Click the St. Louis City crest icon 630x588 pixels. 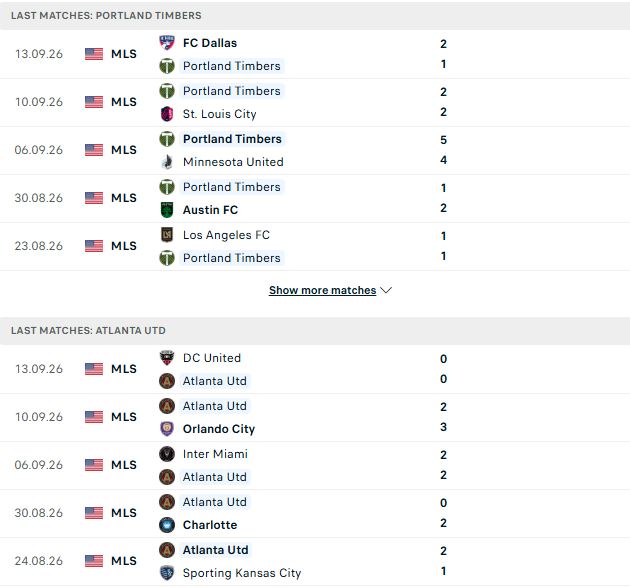click(167, 114)
